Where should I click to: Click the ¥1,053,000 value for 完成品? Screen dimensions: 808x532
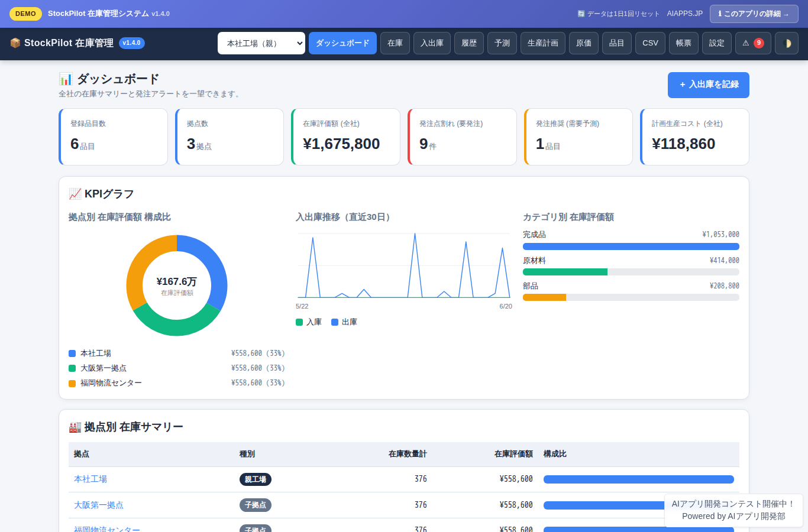pos(720,235)
